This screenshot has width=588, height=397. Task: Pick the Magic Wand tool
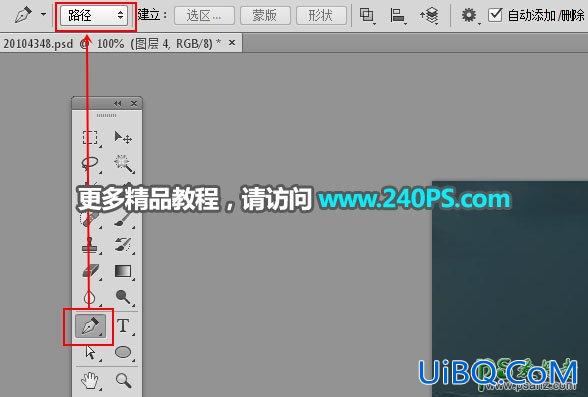point(123,163)
